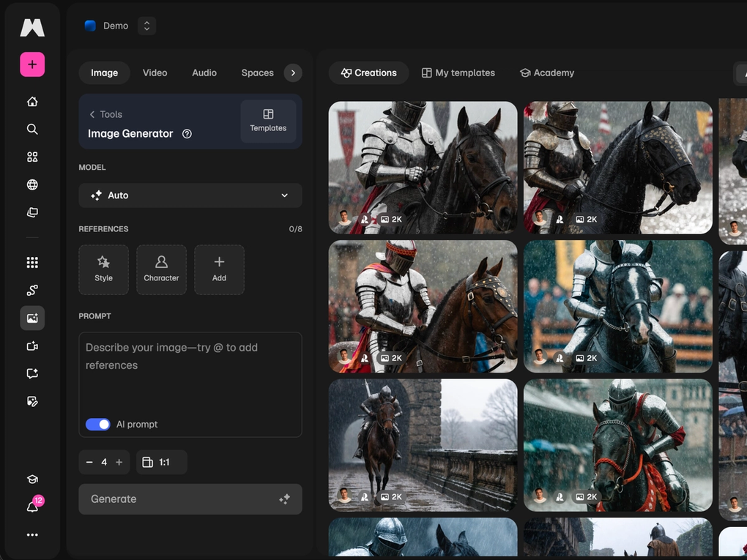Click model logo icon on second knight thumbnail

[x=560, y=219]
